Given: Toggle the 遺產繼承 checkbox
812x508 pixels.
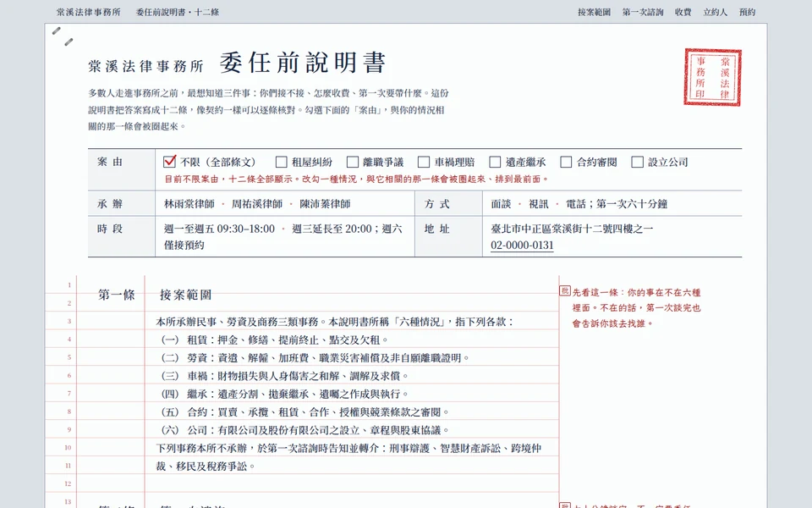Looking at the screenshot, I should click(495, 163).
